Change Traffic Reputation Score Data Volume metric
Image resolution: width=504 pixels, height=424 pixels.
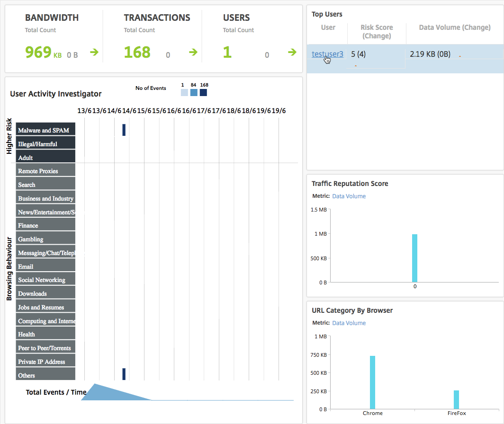coord(349,196)
